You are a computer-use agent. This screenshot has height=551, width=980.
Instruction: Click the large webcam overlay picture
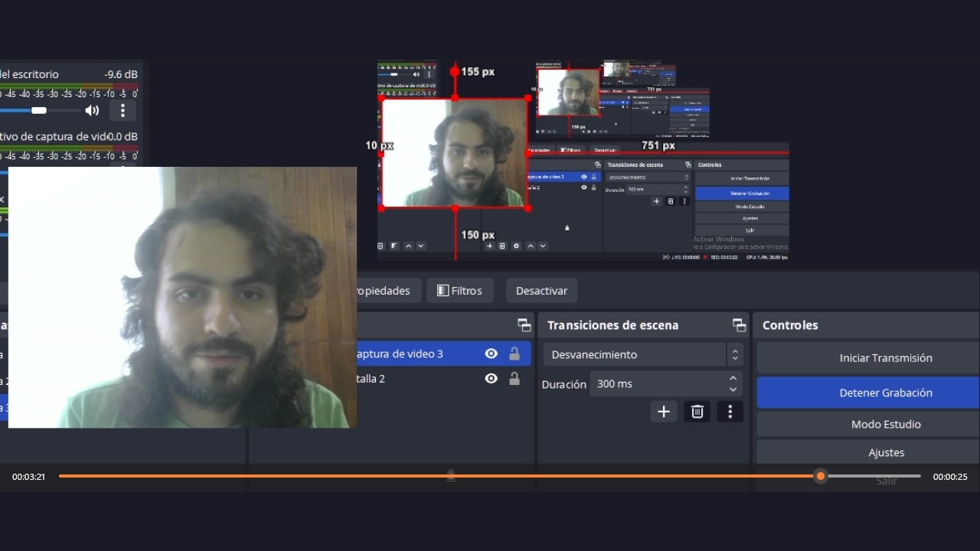(182, 297)
